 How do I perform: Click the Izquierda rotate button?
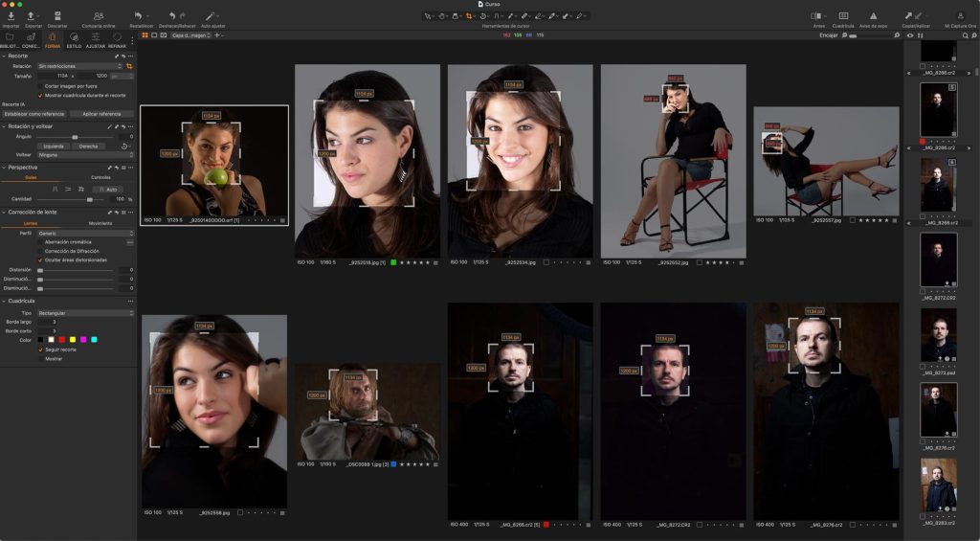[x=54, y=147]
